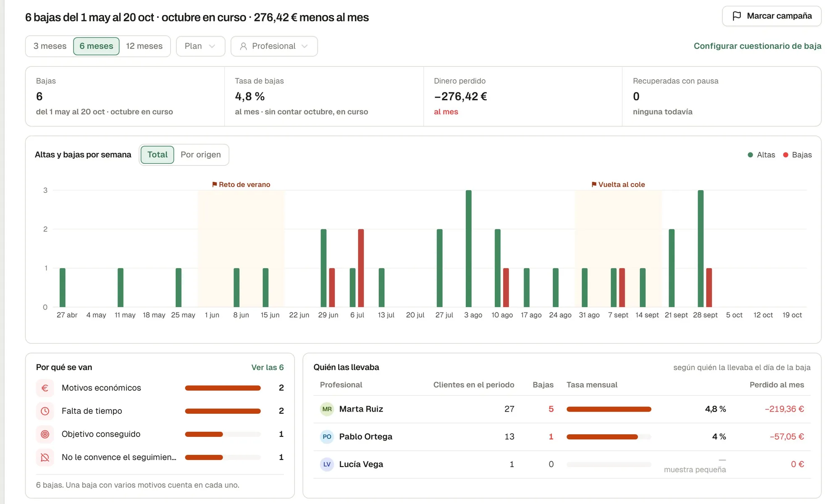Click the muestra pequeña note for Lucía Vega
The image size is (840, 504).
pos(695,470)
